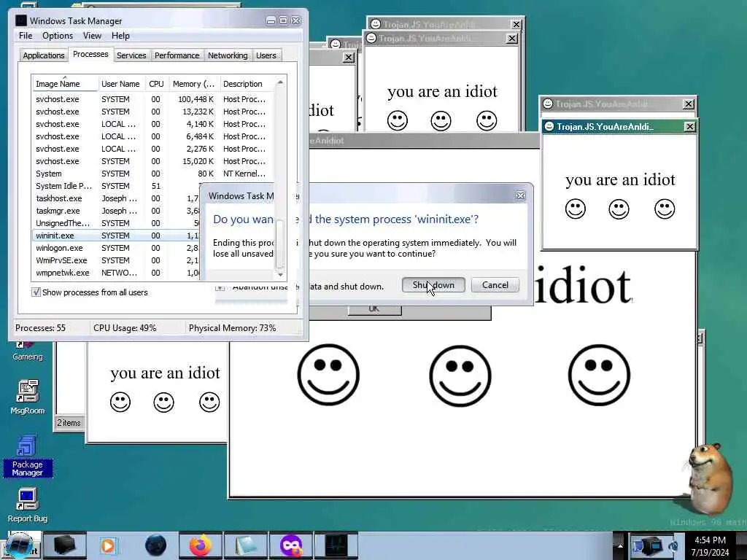Switch to the Applications tab
Screen dimensions: 747x560
click(x=43, y=55)
